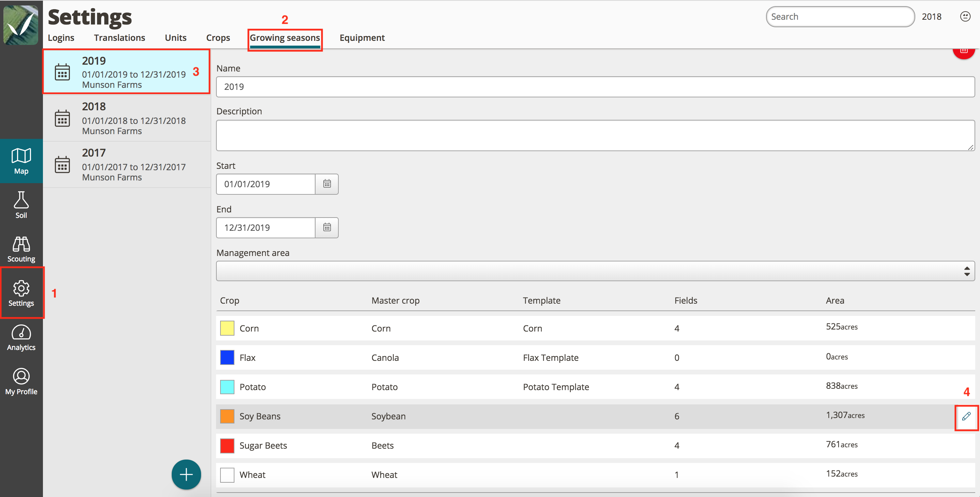The image size is (980, 497).
Task: Click the Template column header
Action: tap(541, 301)
